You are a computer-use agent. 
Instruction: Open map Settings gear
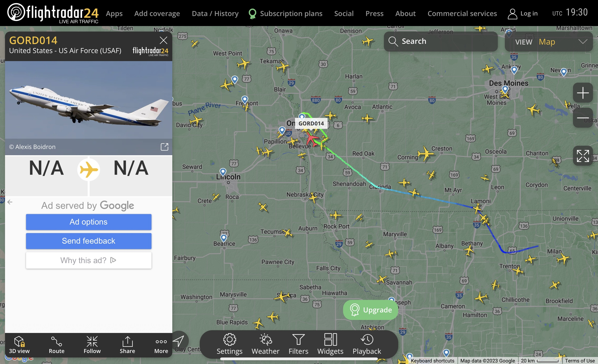coord(229,344)
